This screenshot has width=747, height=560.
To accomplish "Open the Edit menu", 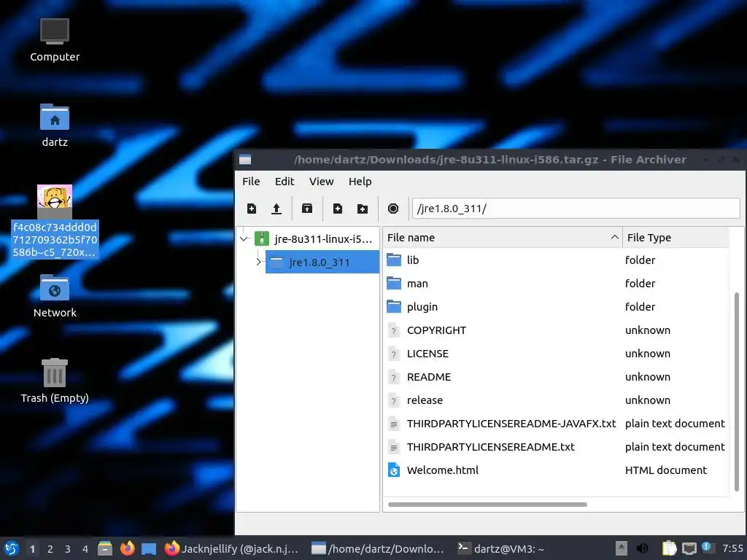I will tap(285, 182).
